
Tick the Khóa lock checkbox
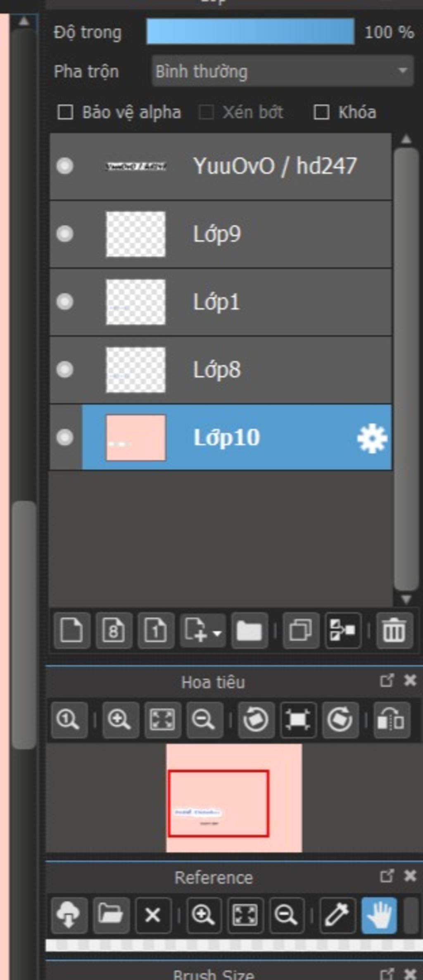321,112
